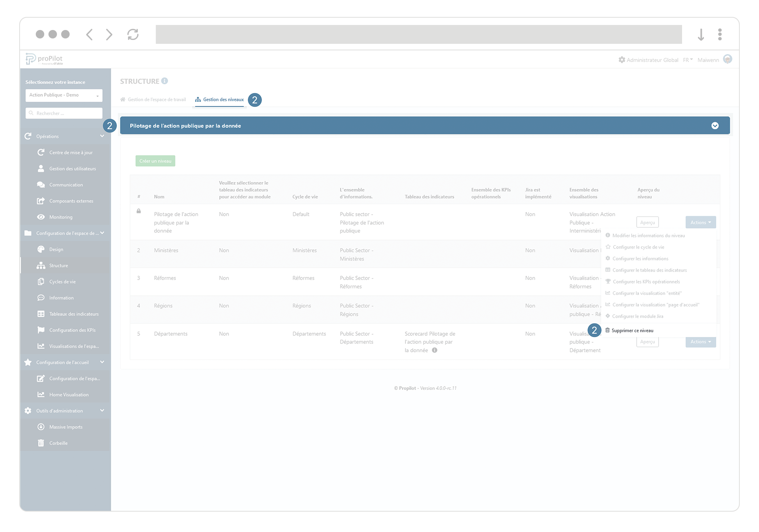Open the Actions dropdown for Départements row
Viewport: 759px width, 532px height.
[x=700, y=342]
